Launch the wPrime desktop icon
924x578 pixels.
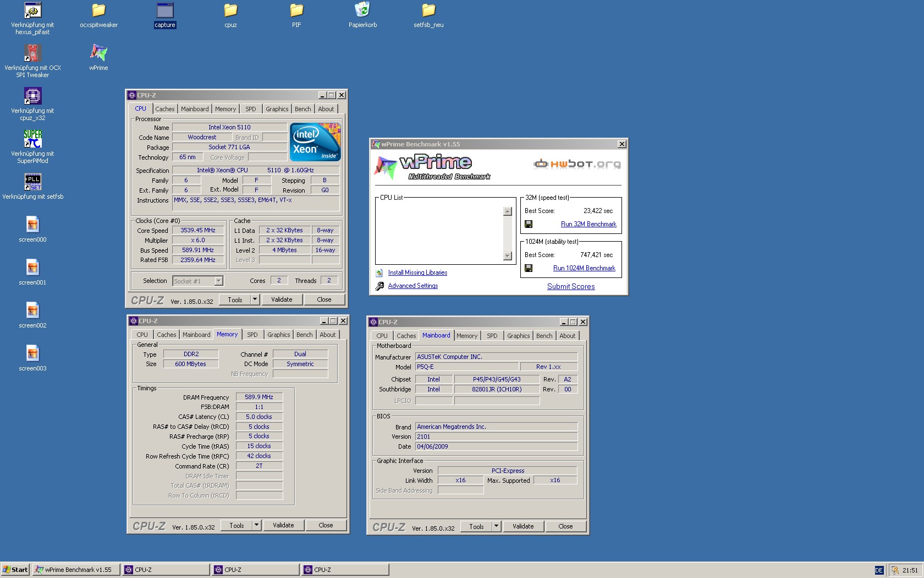98,53
